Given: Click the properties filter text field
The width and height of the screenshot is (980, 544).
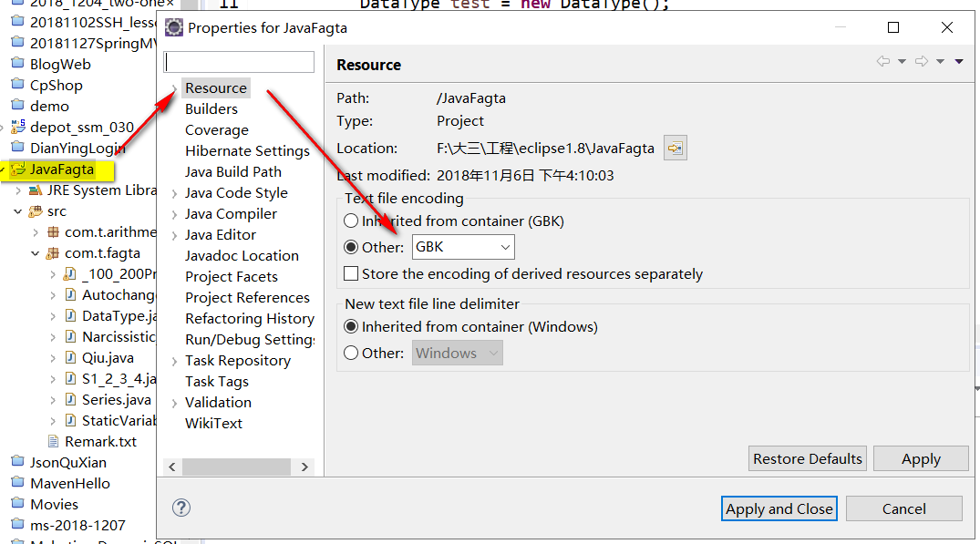Looking at the screenshot, I should (239, 62).
